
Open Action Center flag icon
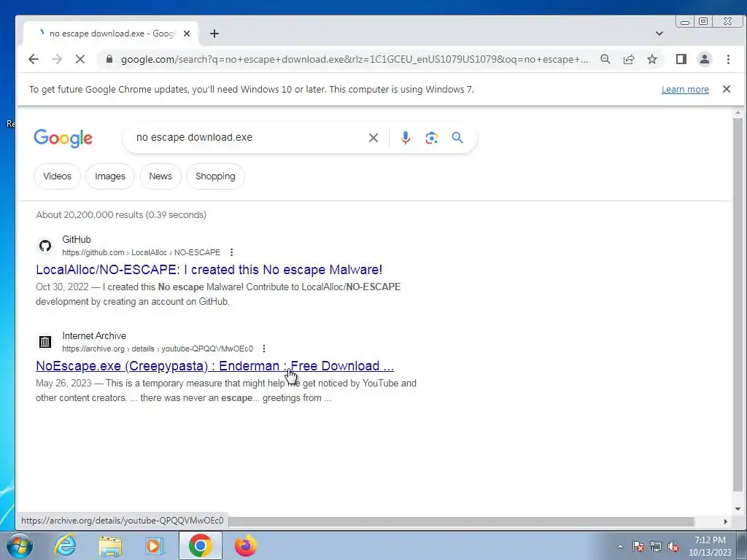tap(638, 546)
